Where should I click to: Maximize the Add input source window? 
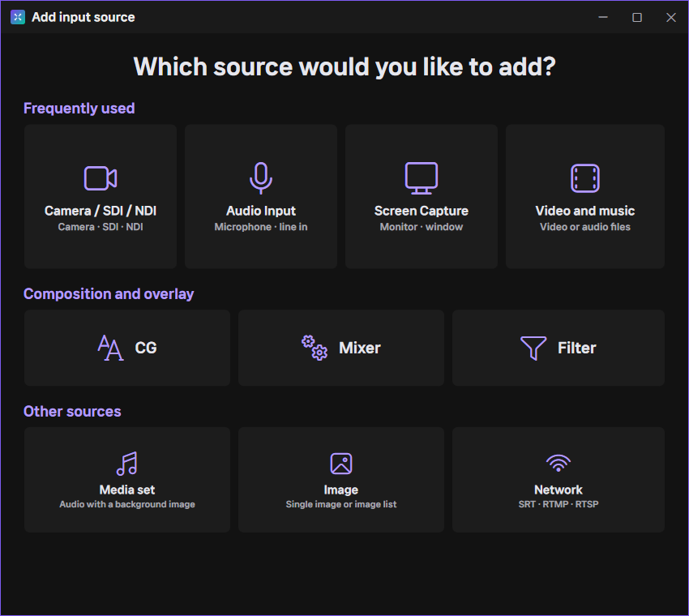(636, 17)
